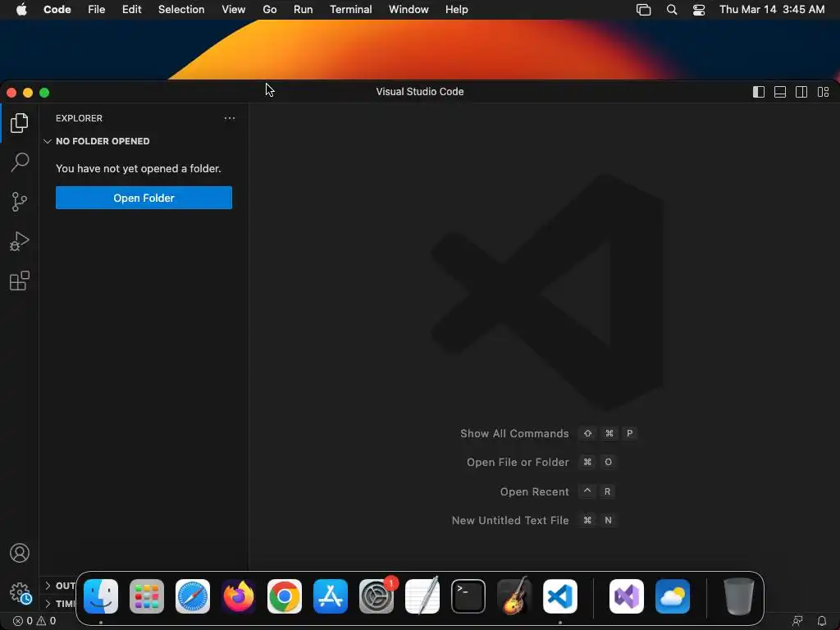Open Safari from the Dock
Image resolution: width=840 pixels, height=630 pixels.
pos(193,596)
